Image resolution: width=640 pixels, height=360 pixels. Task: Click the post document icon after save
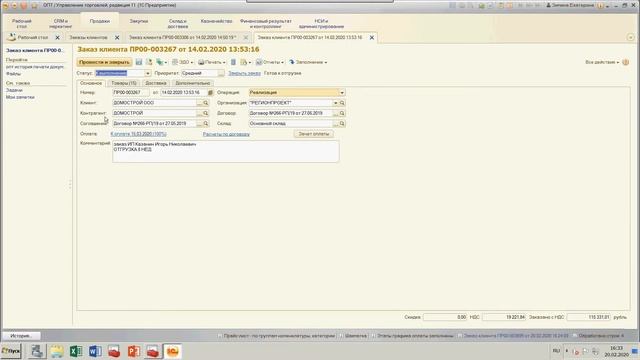[149, 62]
